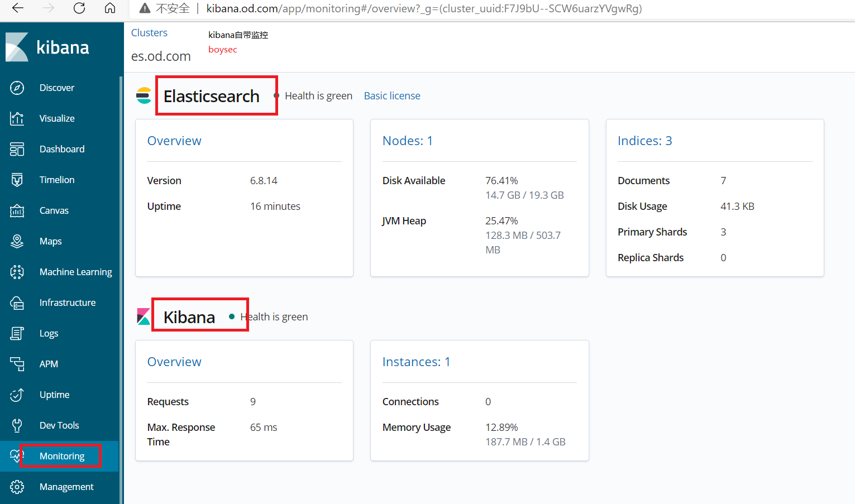Screen dimensions: 855x504
Task: Open Visualize via its chart icon
Action: [17, 118]
